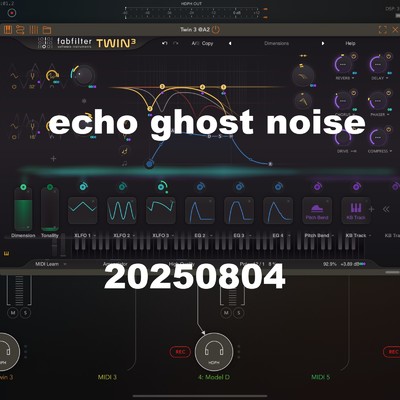Select the KB Track modulation source tile
This screenshot has width=400, height=400.
point(356,210)
